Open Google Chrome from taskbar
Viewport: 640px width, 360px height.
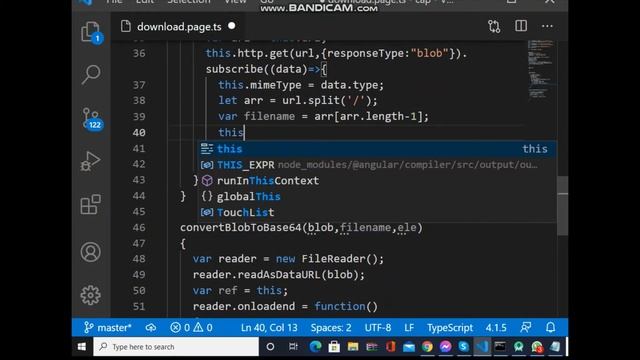tap(427, 347)
